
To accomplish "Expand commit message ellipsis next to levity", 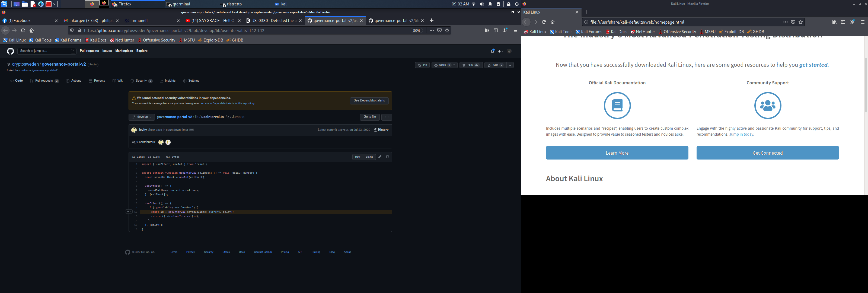I will click(x=192, y=130).
